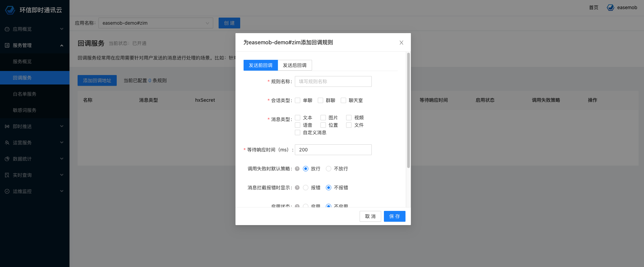The width and height of the screenshot is (644, 267).
Task: Click the 取消 cancel button
Action: [370, 216]
